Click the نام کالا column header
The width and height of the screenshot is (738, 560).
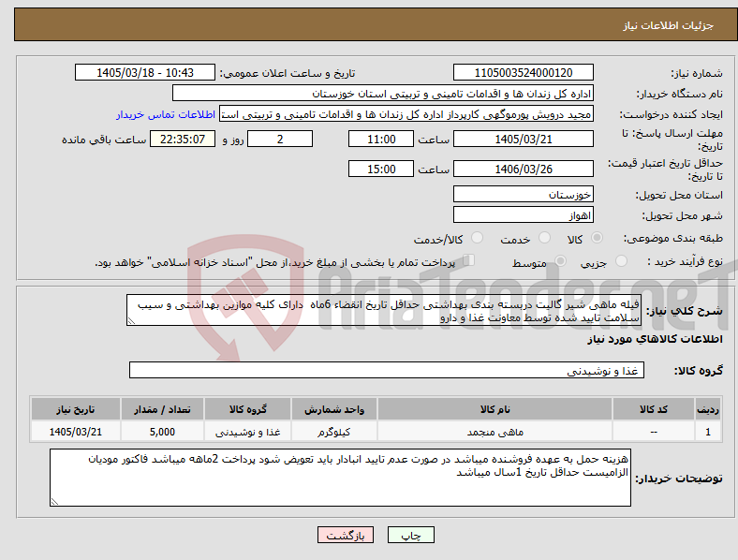click(x=494, y=409)
